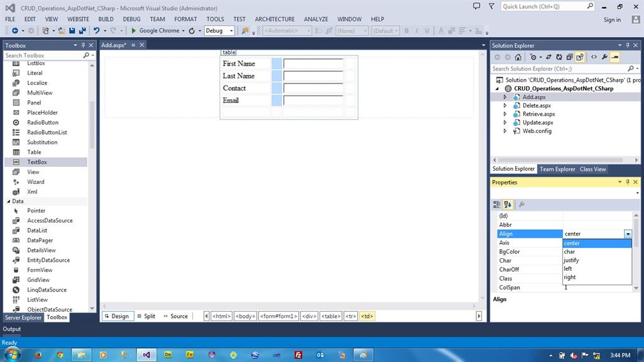Toggle auto-hide pin on Properties panel

coord(628,182)
